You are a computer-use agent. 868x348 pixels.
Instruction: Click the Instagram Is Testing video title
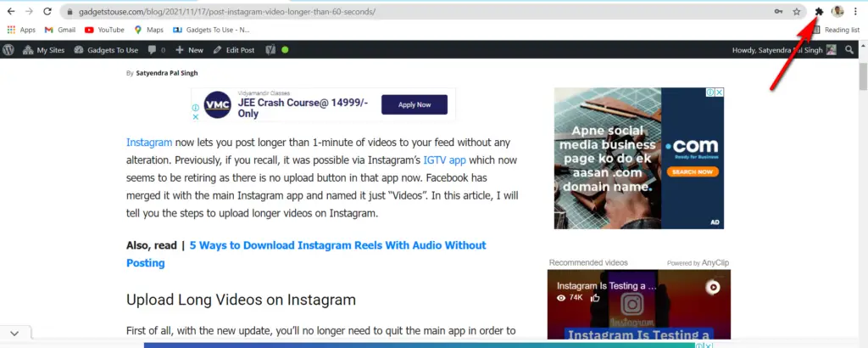click(x=606, y=287)
